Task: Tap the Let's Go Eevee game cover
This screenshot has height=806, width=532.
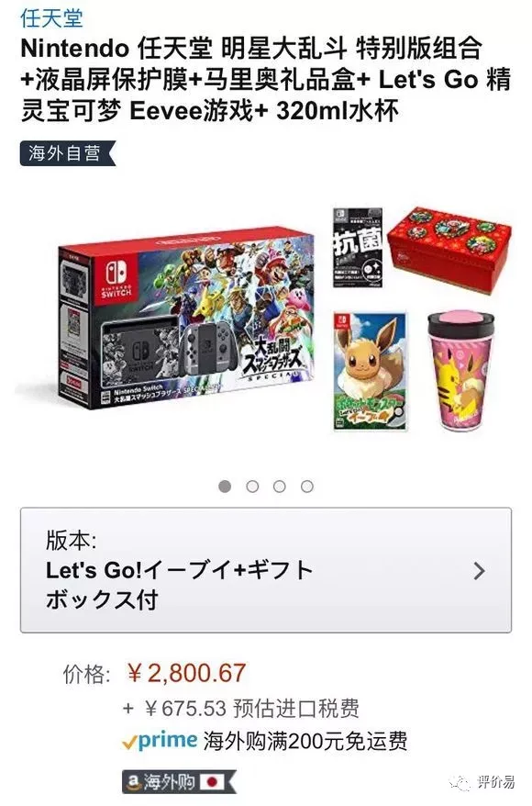Action: pos(371,371)
